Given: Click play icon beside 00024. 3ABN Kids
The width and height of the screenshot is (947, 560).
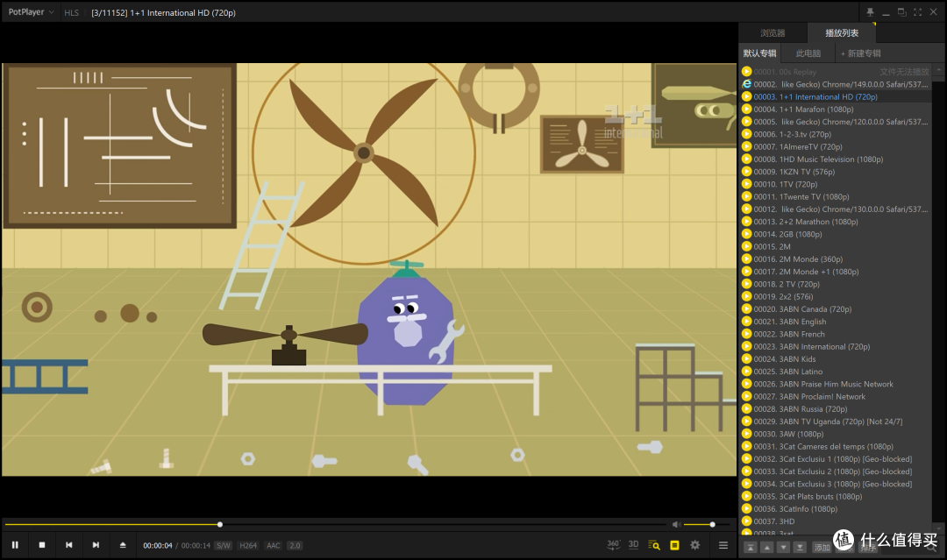Looking at the screenshot, I should [x=747, y=359].
